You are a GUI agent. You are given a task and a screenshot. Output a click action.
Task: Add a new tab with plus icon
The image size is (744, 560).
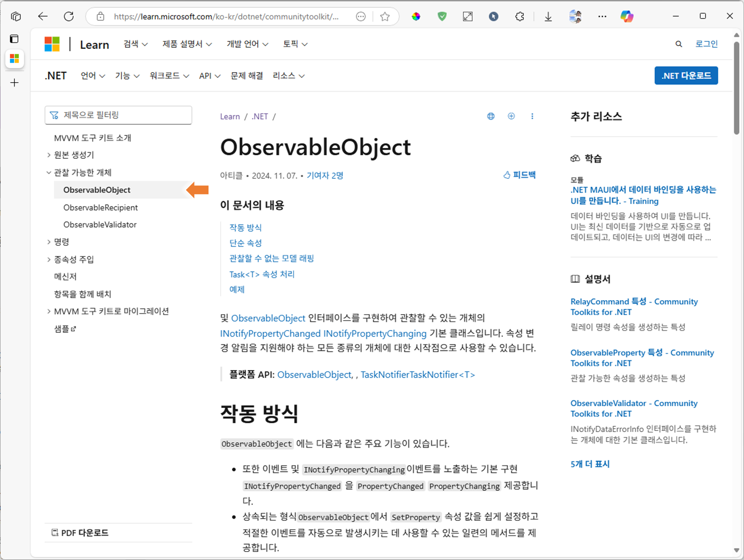point(14,83)
